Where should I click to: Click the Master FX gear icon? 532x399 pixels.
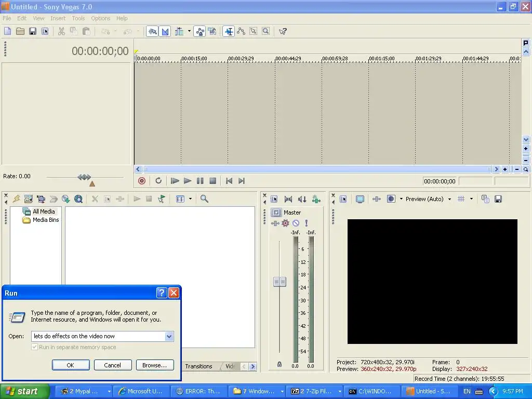pos(285,223)
